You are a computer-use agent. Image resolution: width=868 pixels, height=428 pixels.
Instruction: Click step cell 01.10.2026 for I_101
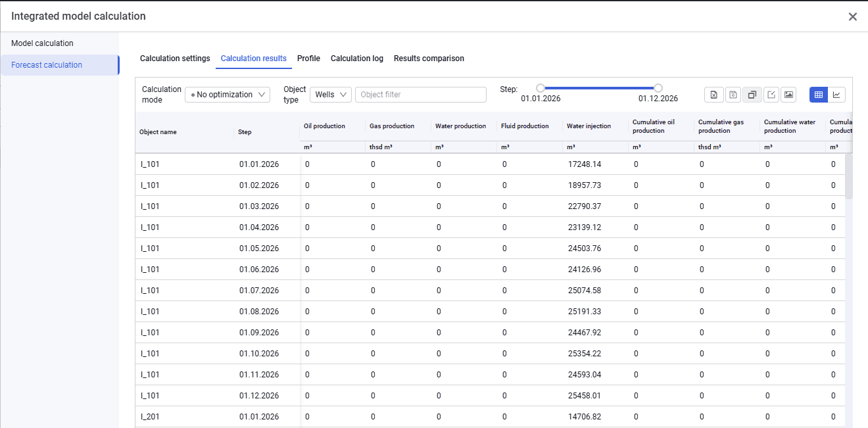coord(259,354)
